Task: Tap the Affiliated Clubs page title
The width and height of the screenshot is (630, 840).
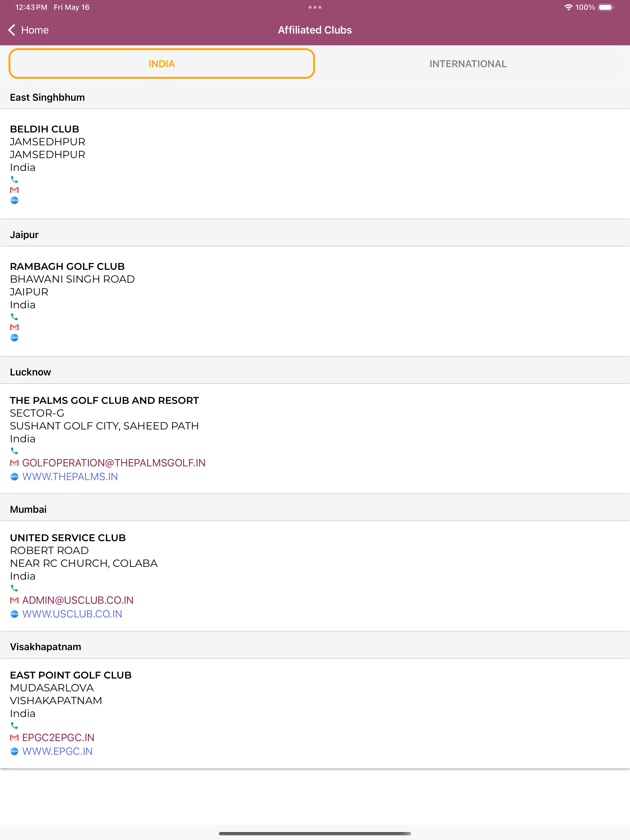Action: coord(315,30)
